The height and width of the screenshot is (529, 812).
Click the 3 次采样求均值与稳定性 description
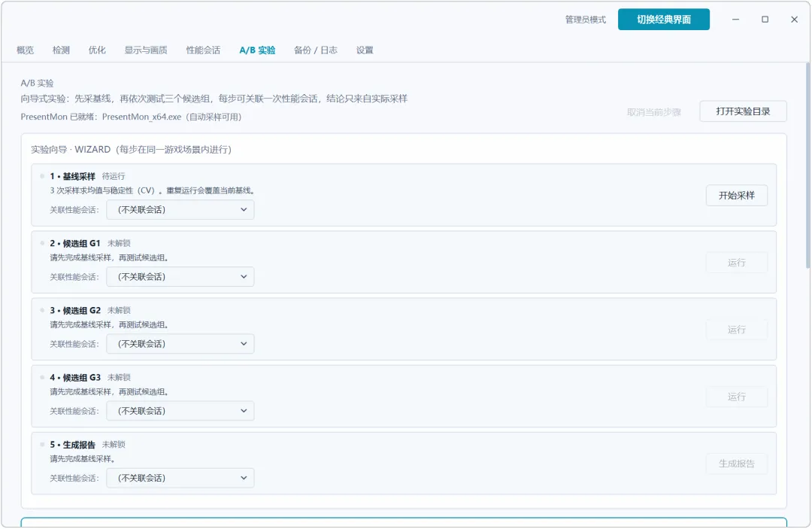point(152,190)
